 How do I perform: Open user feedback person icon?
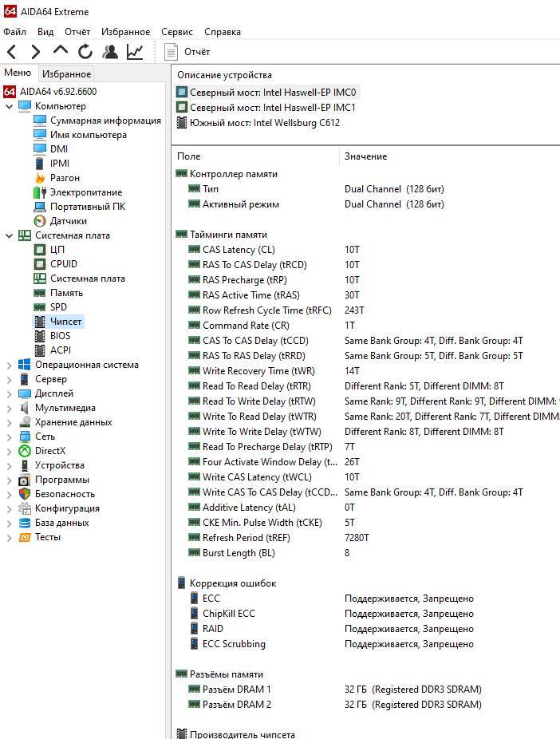[110, 51]
